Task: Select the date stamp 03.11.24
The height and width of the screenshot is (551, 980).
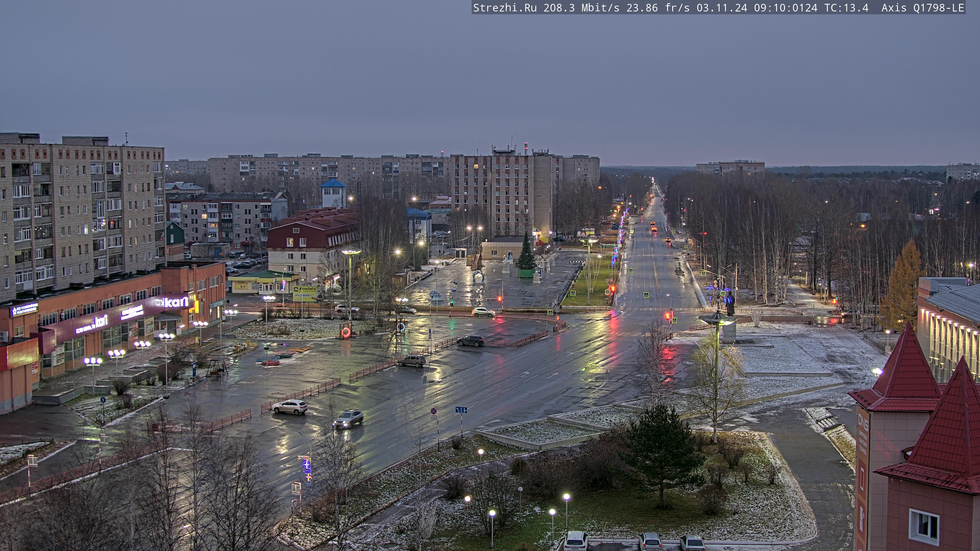Action: pyautogui.click(x=722, y=8)
